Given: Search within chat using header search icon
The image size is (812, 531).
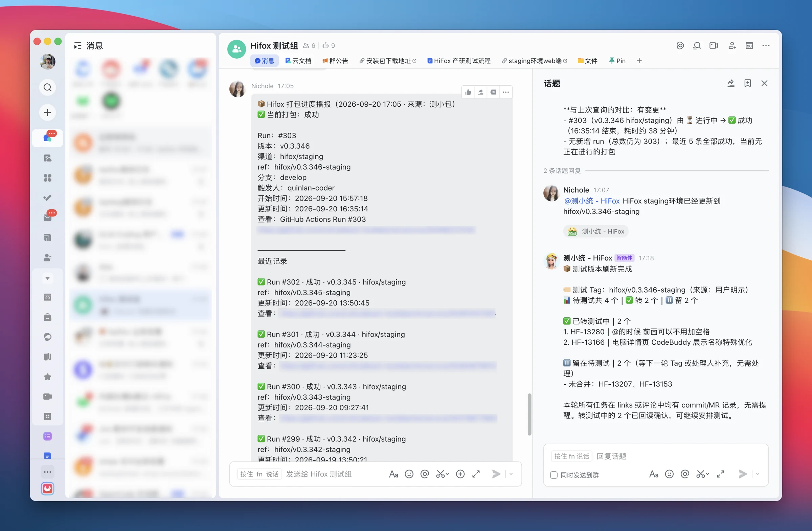Looking at the screenshot, I should coord(697,46).
